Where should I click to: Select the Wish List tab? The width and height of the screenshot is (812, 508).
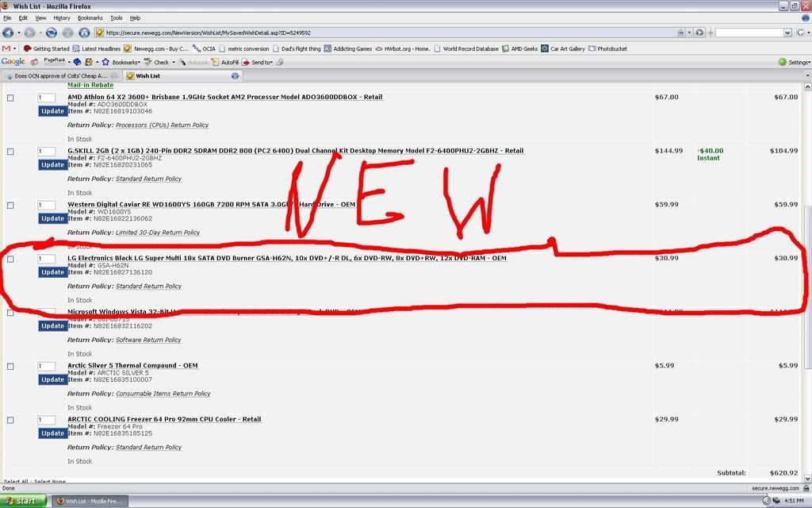click(182, 75)
